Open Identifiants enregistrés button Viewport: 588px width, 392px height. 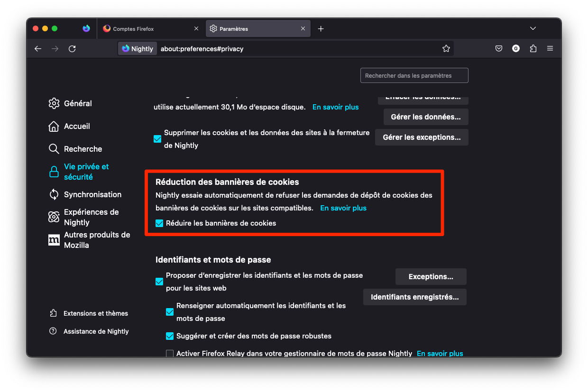pyautogui.click(x=415, y=297)
